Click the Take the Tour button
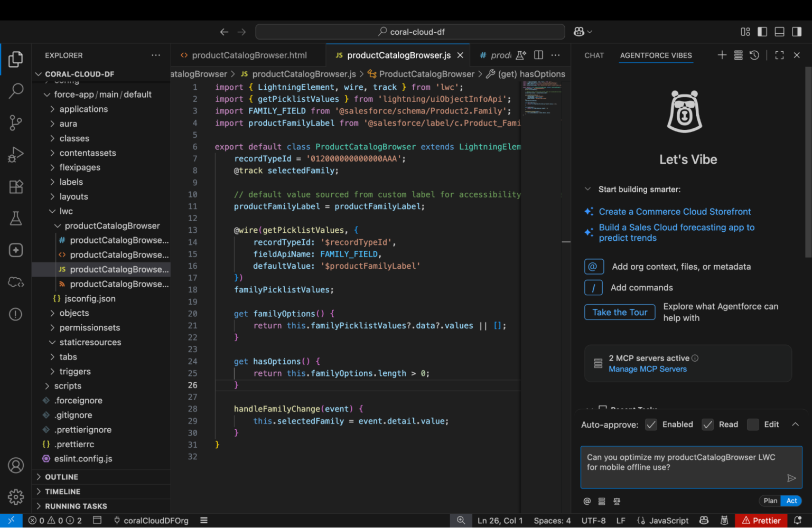This screenshot has height=528, width=812. coord(619,312)
